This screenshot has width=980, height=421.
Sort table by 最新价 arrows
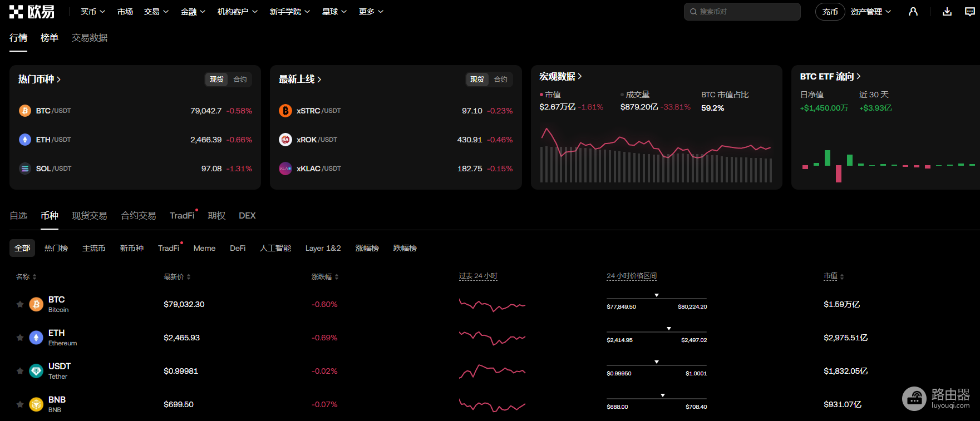189,277
